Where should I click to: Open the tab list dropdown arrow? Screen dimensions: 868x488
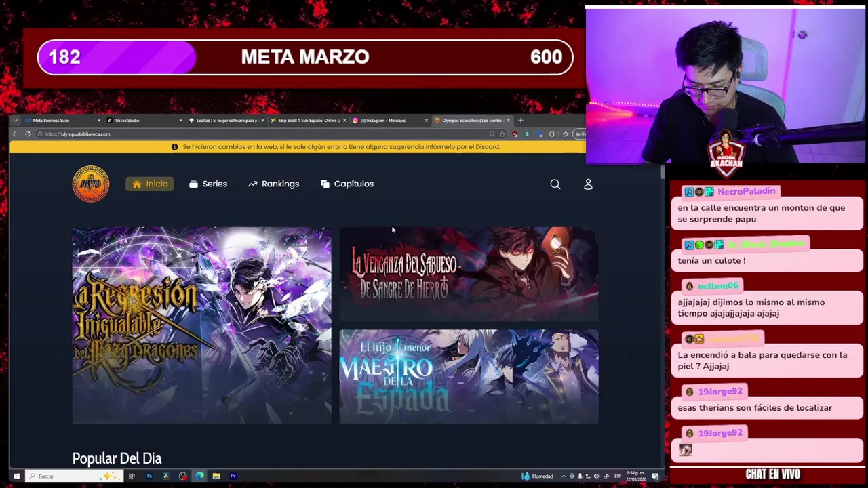pyautogui.click(x=16, y=121)
